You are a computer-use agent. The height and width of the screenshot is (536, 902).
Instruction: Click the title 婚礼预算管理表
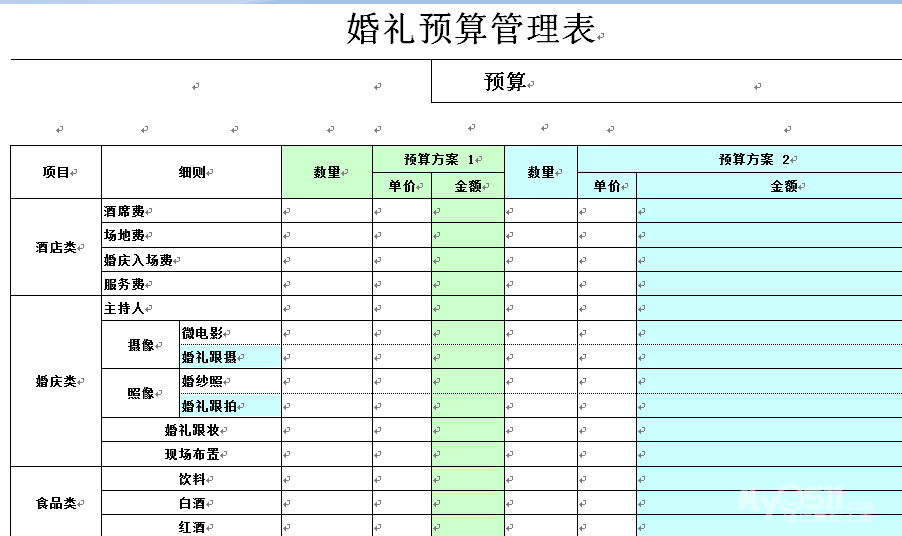coord(470,30)
